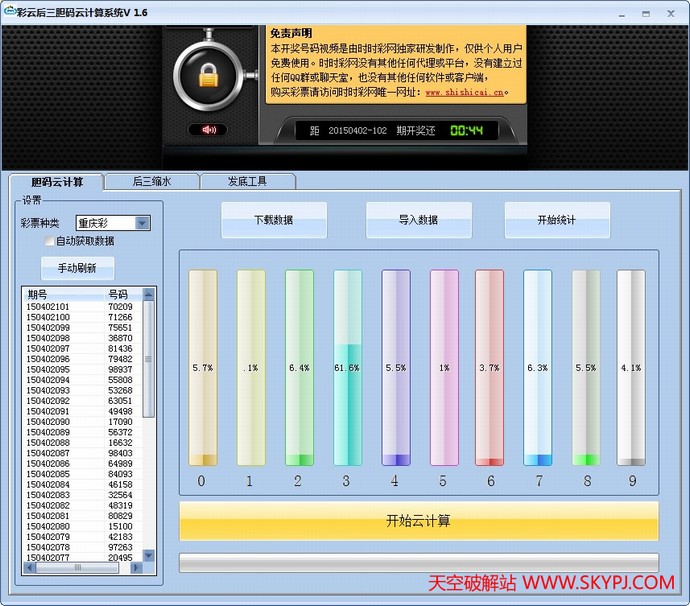
Task: Switch to the 后三缩水 tab
Action: click(152, 181)
